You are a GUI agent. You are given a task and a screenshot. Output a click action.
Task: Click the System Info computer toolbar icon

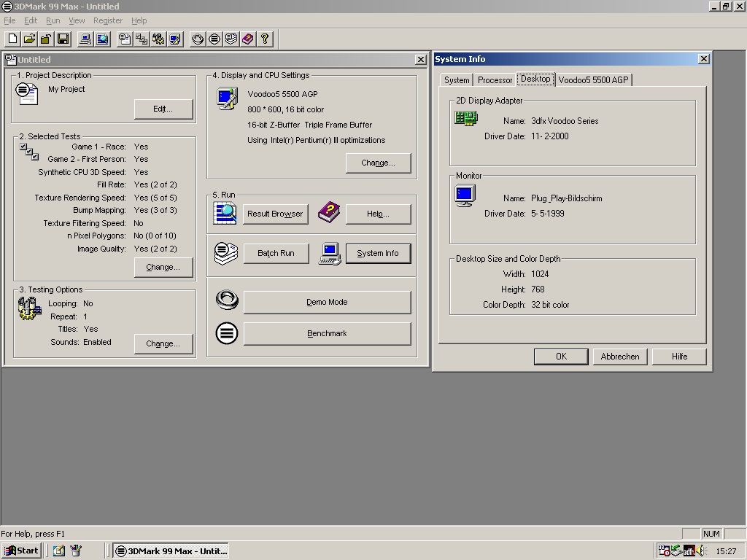85,39
